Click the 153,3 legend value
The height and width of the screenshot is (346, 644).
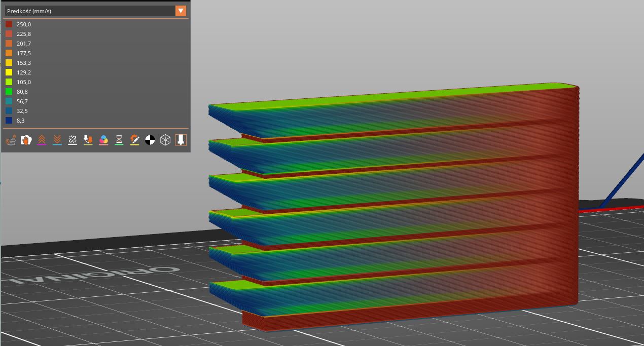(x=24, y=63)
